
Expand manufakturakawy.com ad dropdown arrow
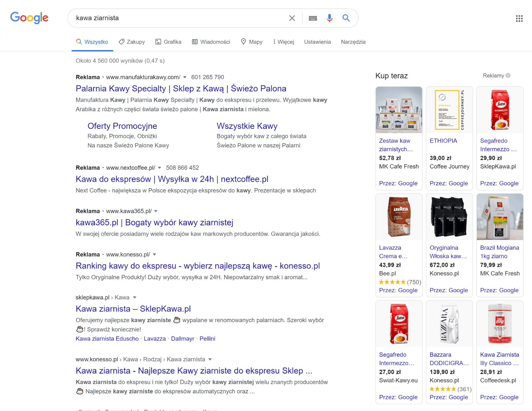[185, 77]
